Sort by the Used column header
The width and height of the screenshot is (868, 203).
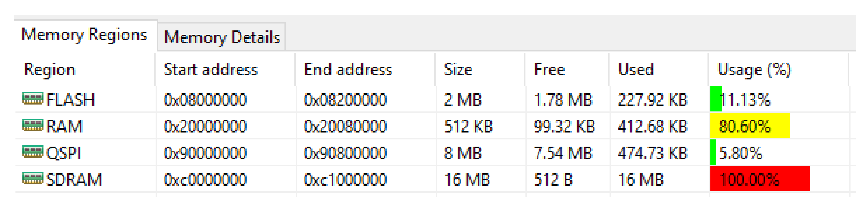[x=636, y=70]
